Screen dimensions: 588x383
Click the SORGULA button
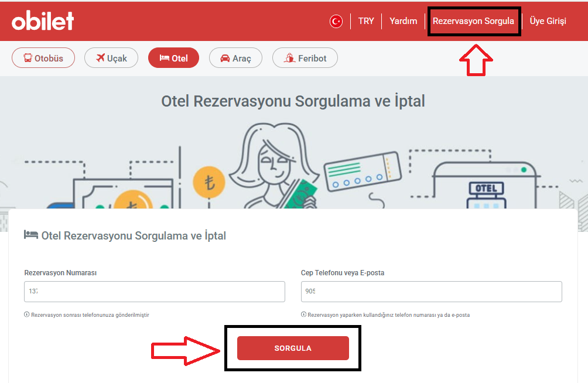pyautogui.click(x=293, y=348)
